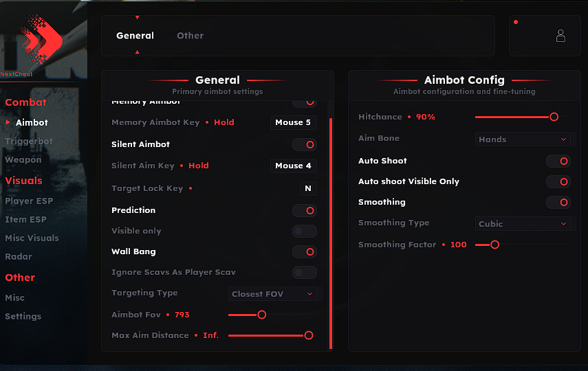The width and height of the screenshot is (588, 371).
Task: Go to the Player ESP section
Action: pyautogui.click(x=29, y=201)
